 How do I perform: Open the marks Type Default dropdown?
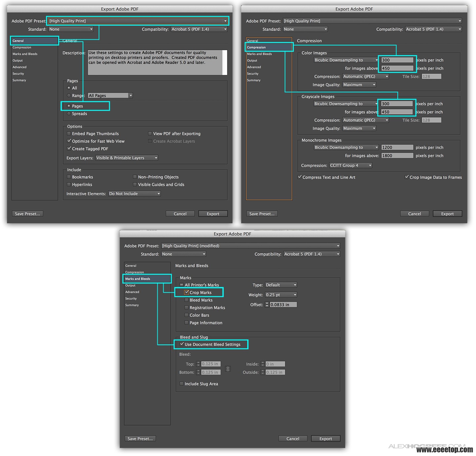point(281,285)
